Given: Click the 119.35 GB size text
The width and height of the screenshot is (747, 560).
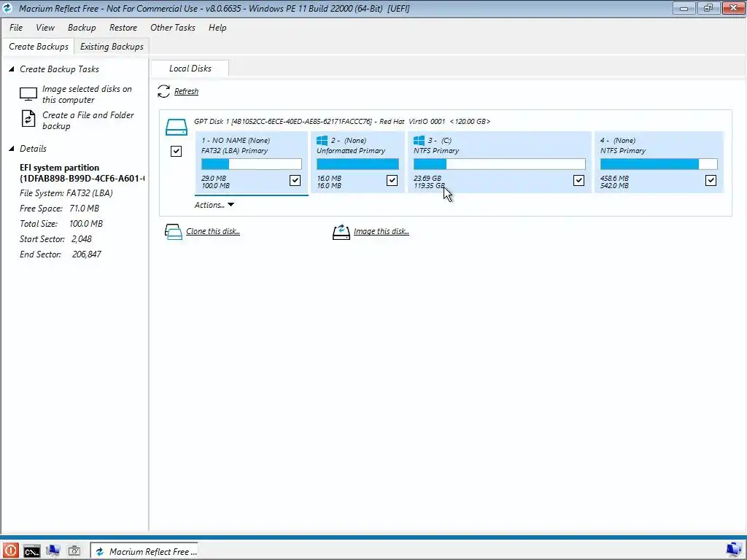Looking at the screenshot, I should [x=429, y=185].
